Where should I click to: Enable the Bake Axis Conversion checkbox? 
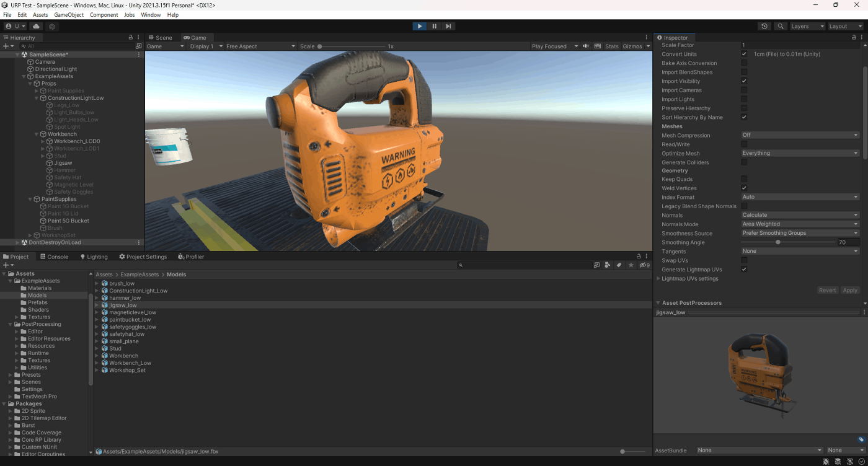coord(744,63)
